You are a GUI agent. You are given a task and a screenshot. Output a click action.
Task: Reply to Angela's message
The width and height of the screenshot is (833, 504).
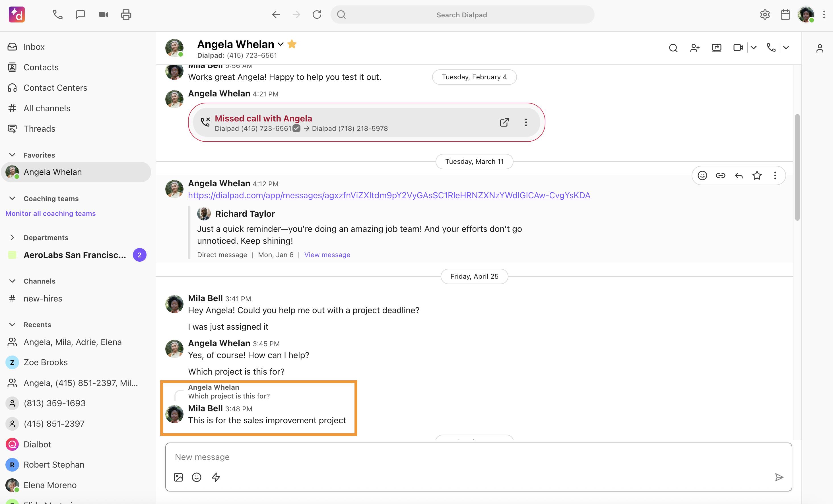pyautogui.click(x=739, y=175)
